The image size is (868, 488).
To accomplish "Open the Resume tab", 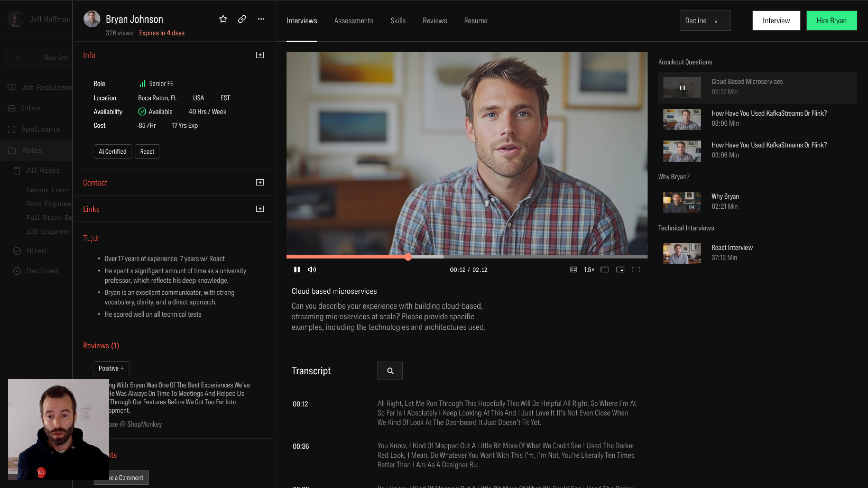I will pyautogui.click(x=475, y=21).
